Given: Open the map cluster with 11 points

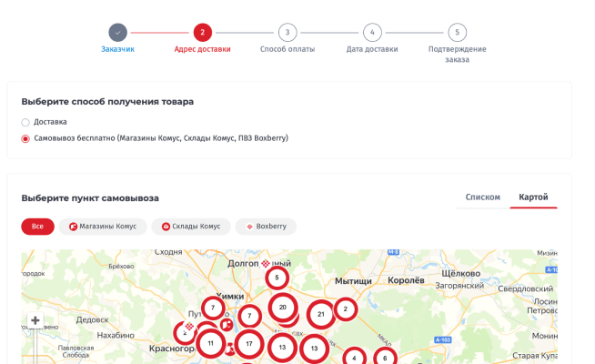Looking at the screenshot, I should [210, 343].
